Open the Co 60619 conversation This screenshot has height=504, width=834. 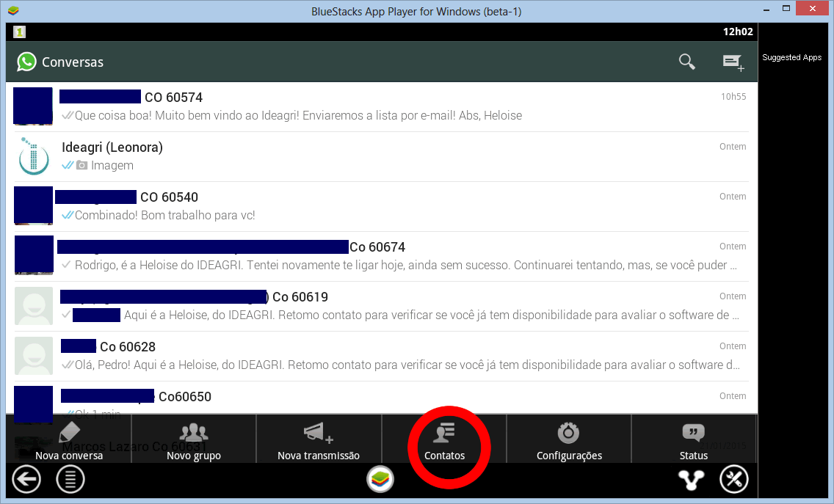381,307
